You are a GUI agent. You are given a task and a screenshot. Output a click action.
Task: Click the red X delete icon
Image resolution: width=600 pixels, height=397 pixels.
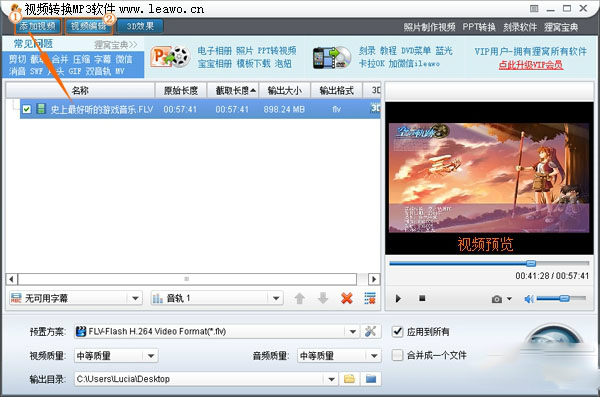coord(347,298)
